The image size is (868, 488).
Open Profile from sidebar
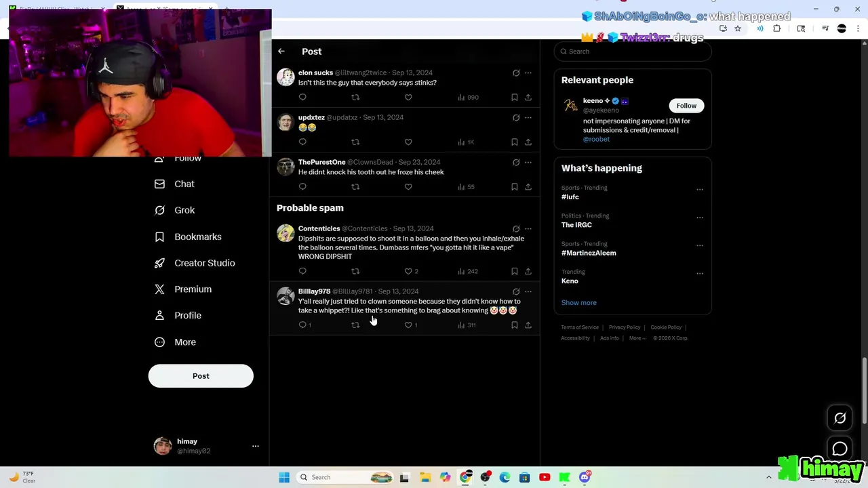click(x=178, y=316)
